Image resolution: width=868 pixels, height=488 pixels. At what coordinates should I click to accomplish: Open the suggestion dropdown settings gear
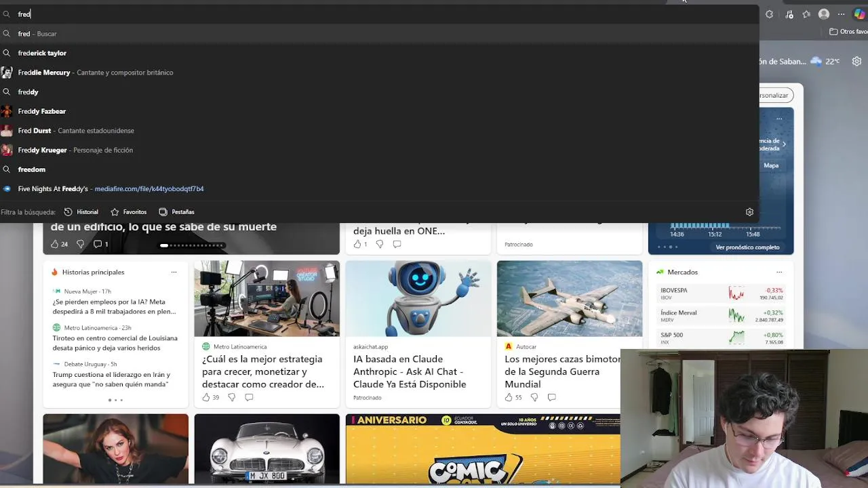749,212
